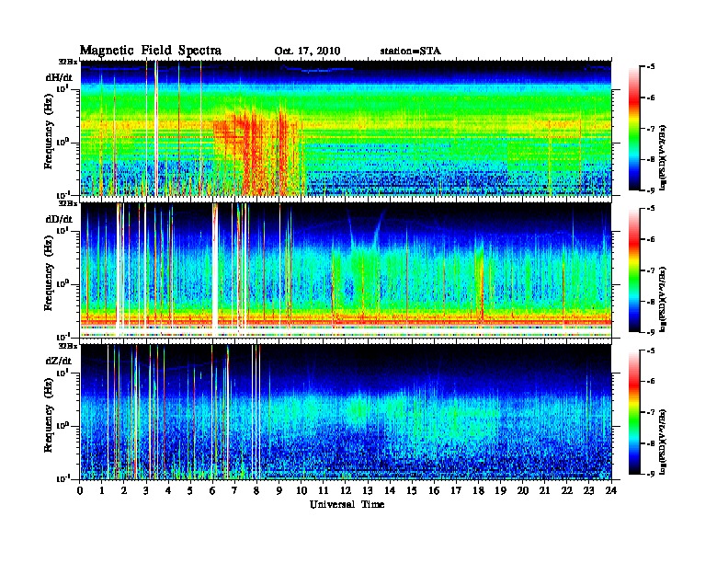Click the dH/dt spectrogram plot area
This screenshot has width=728, height=563.
point(346,128)
